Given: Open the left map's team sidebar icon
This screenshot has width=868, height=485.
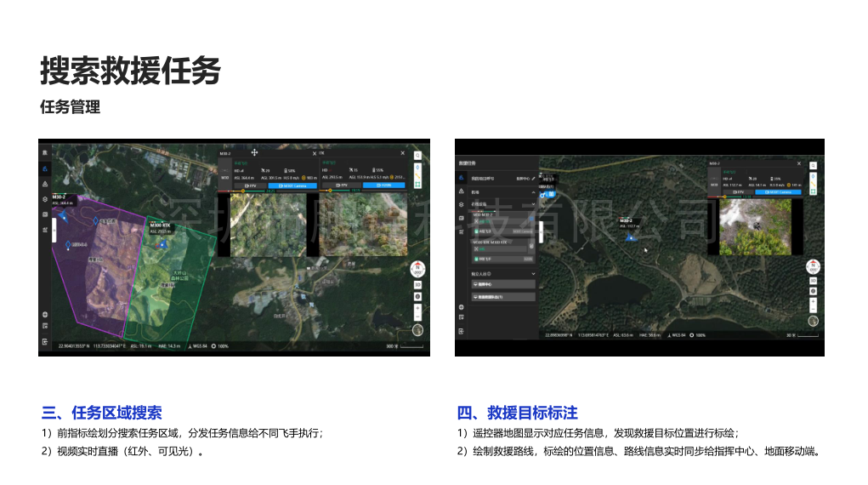Looking at the screenshot, I should [44, 169].
